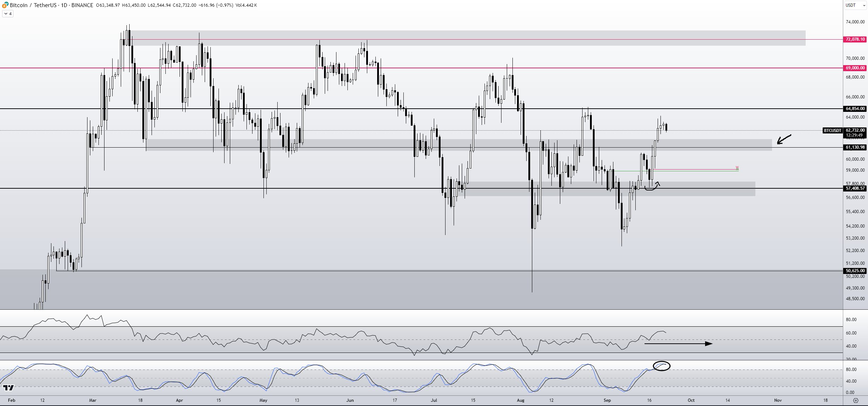868x406 pixels.
Task: Click the Sep marker on time axis
Action: click(607, 400)
